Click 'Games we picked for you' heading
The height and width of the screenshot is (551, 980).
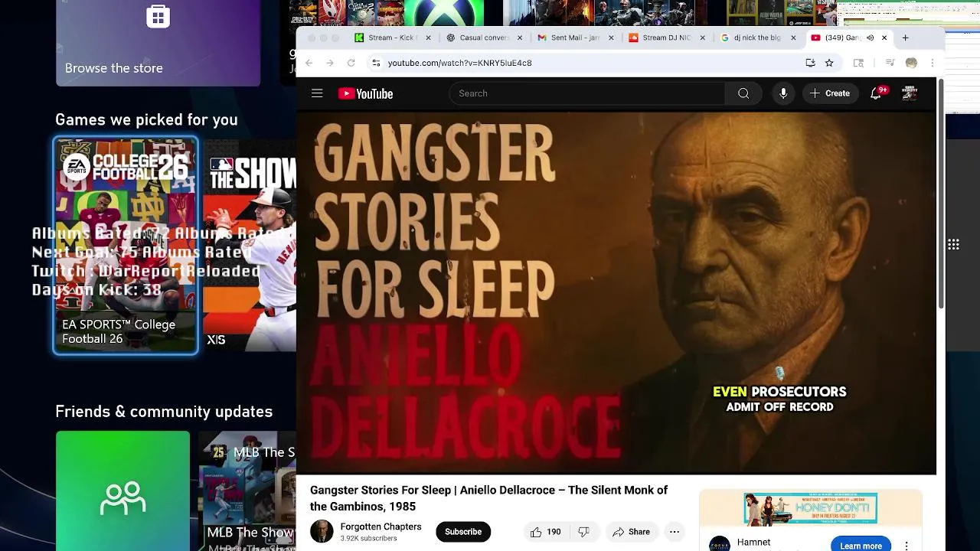click(146, 119)
